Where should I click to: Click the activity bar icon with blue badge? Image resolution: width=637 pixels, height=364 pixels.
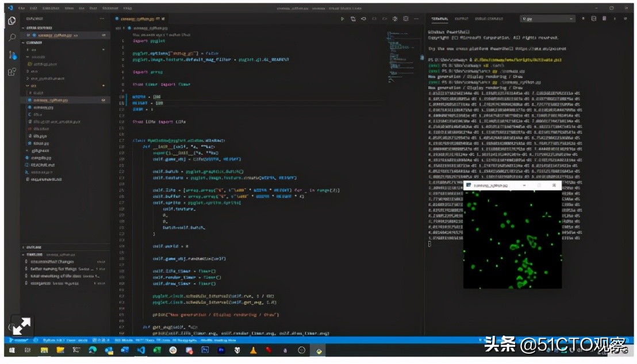[12, 55]
